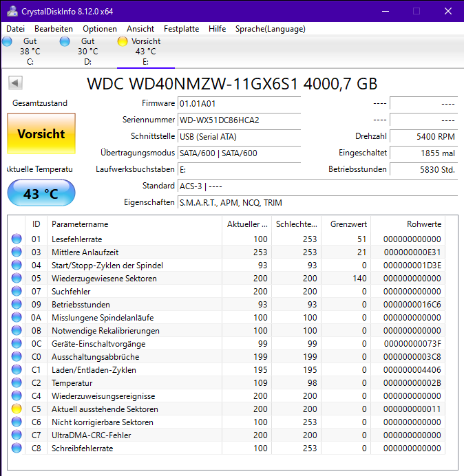This screenshot has width=464, height=476.
Task: Click the Laufwerksbuchstaben field E:
Action: (239, 169)
